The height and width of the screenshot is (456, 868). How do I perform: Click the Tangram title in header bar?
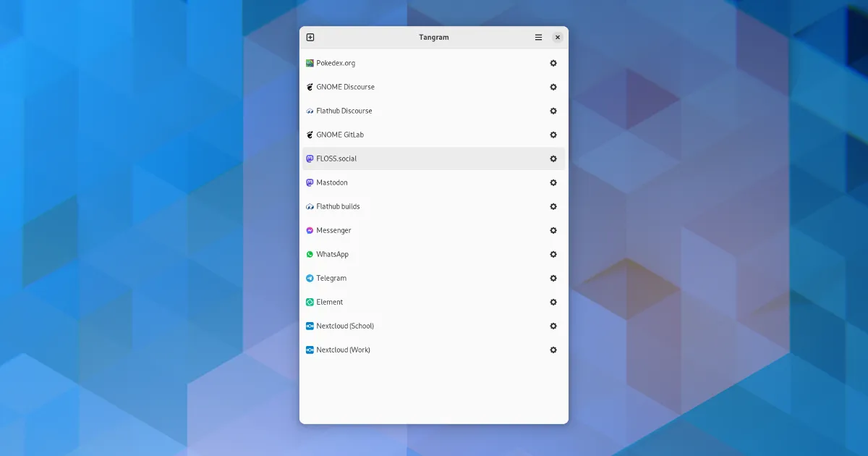point(434,38)
